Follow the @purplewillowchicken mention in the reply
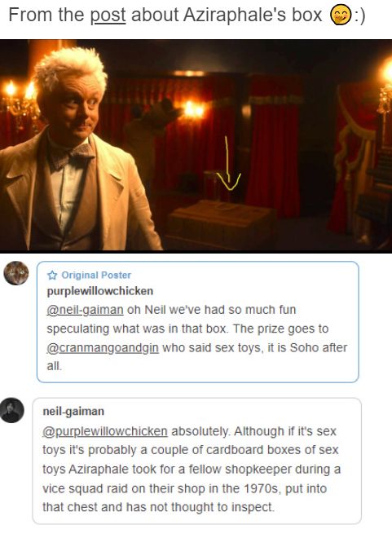 [105, 431]
